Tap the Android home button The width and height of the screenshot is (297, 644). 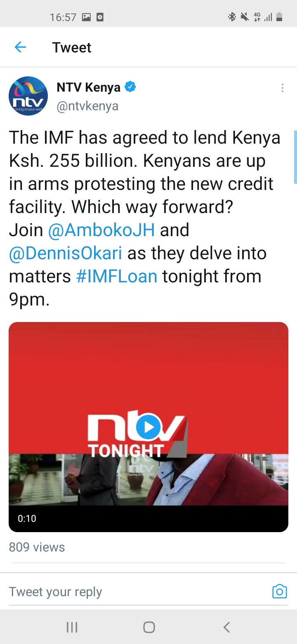(149, 627)
